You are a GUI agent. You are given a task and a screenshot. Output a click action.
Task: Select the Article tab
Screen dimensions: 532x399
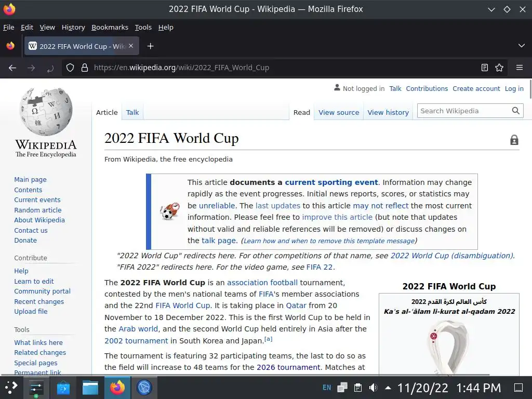[107, 112]
